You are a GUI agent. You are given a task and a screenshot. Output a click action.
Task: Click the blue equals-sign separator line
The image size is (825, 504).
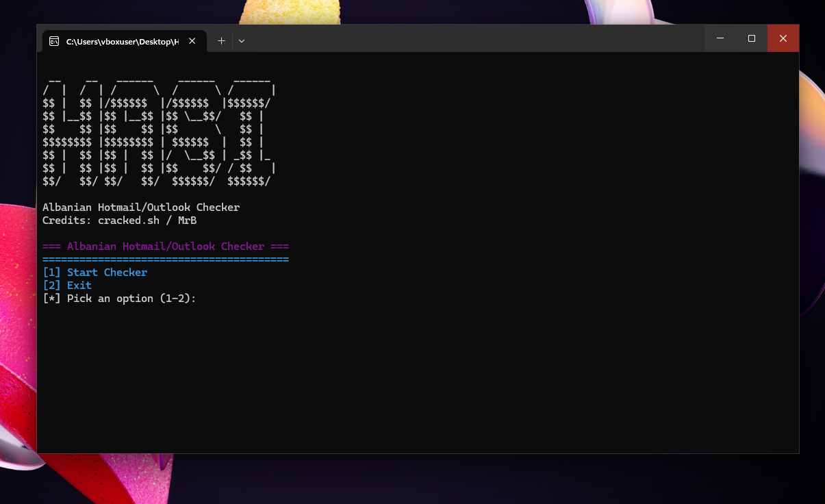[166, 260]
